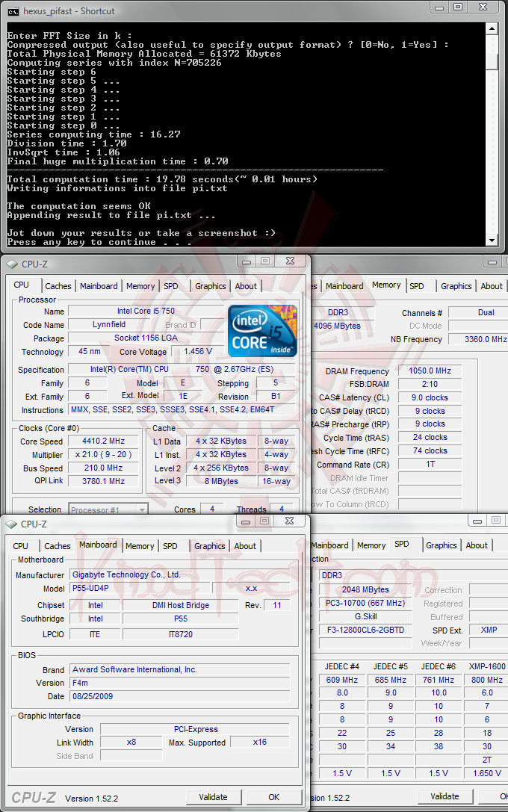Click the BIOS version F4m field
The image size is (508, 812).
[x=179, y=683]
